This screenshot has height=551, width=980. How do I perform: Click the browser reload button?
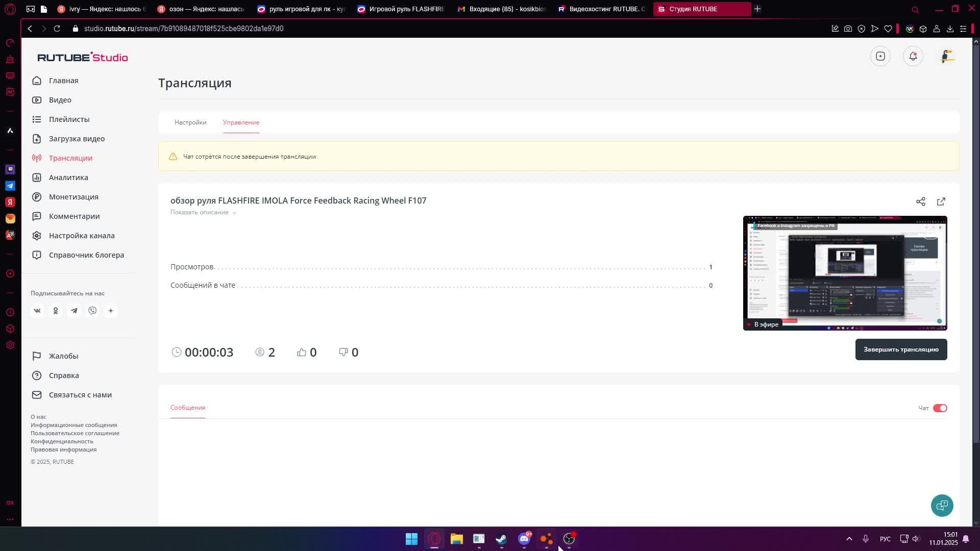(57, 29)
